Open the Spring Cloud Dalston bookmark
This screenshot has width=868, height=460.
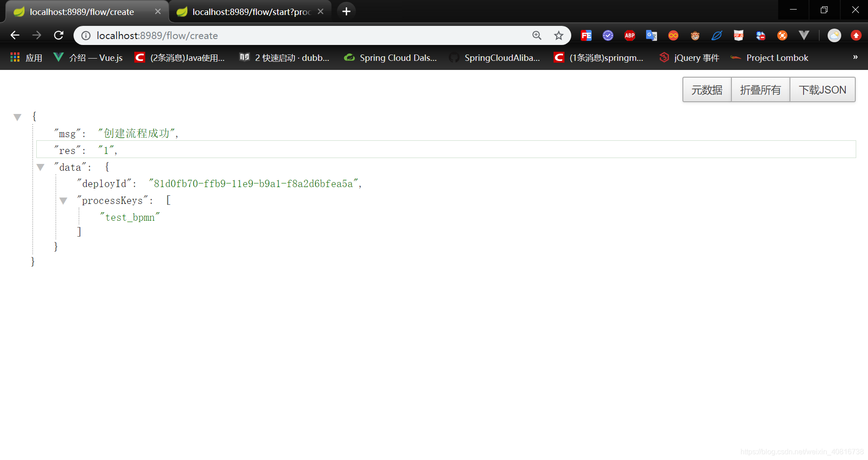(391, 58)
